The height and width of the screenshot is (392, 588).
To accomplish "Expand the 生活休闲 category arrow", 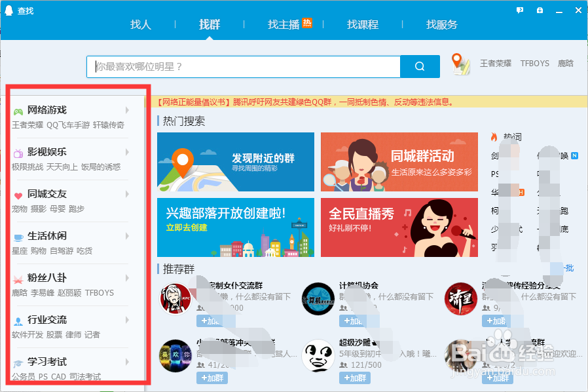I will point(127,236).
